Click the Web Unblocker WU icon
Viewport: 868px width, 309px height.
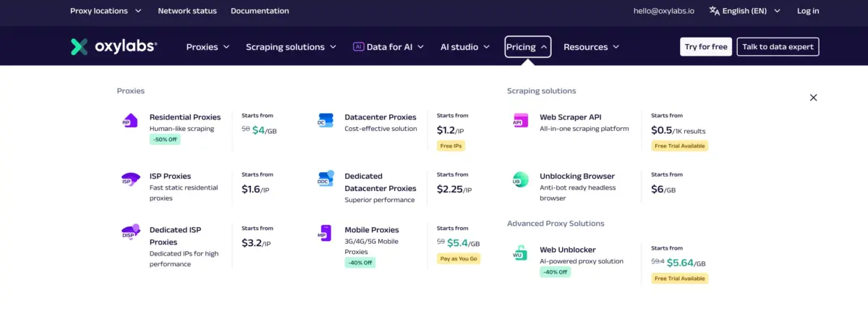pos(520,253)
